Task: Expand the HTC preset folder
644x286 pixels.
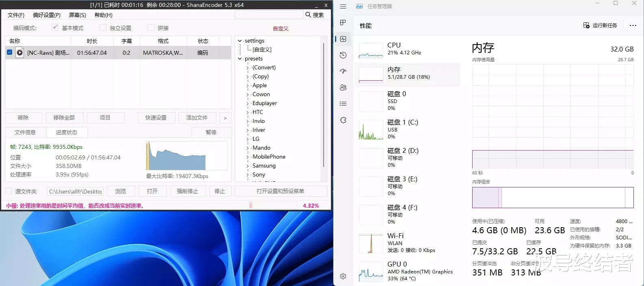Action: click(248, 112)
